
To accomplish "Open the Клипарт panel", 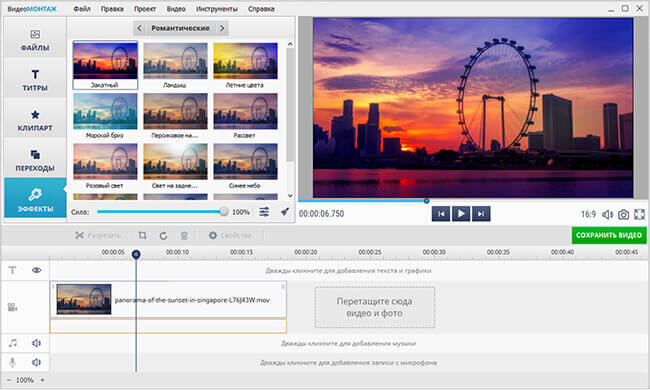I will click(35, 120).
